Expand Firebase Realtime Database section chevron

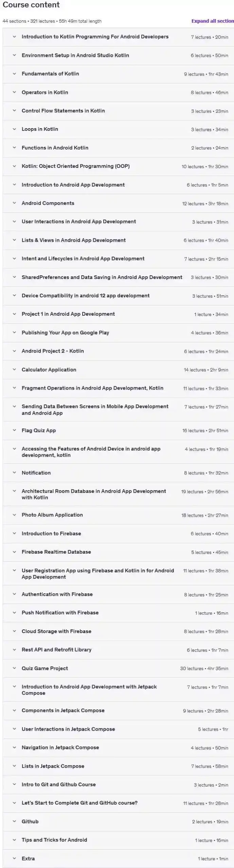(x=14, y=552)
